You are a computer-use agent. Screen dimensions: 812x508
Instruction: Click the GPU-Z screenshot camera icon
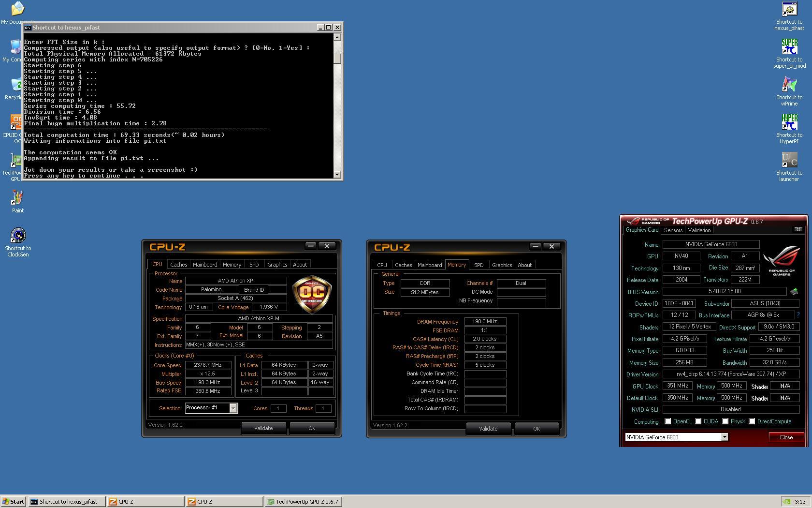click(x=798, y=229)
